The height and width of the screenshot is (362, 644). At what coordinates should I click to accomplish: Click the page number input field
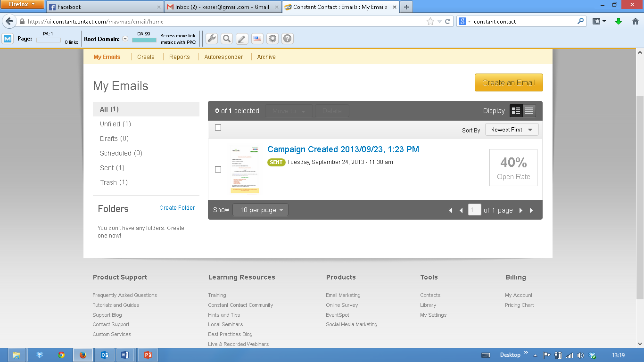coord(474,210)
